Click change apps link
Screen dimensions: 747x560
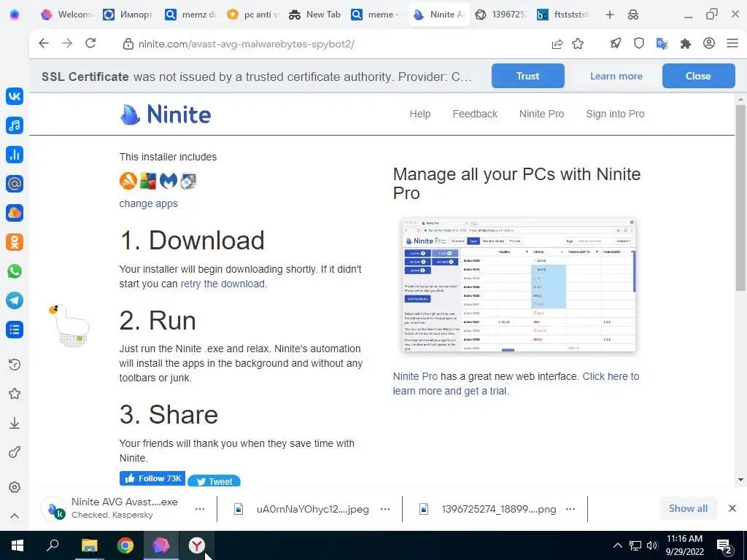tap(148, 203)
